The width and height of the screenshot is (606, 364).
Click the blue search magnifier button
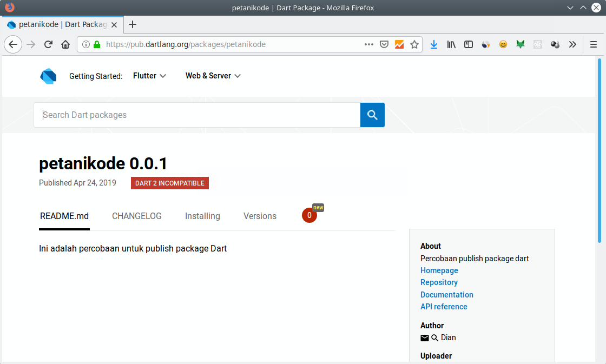(372, 115)
